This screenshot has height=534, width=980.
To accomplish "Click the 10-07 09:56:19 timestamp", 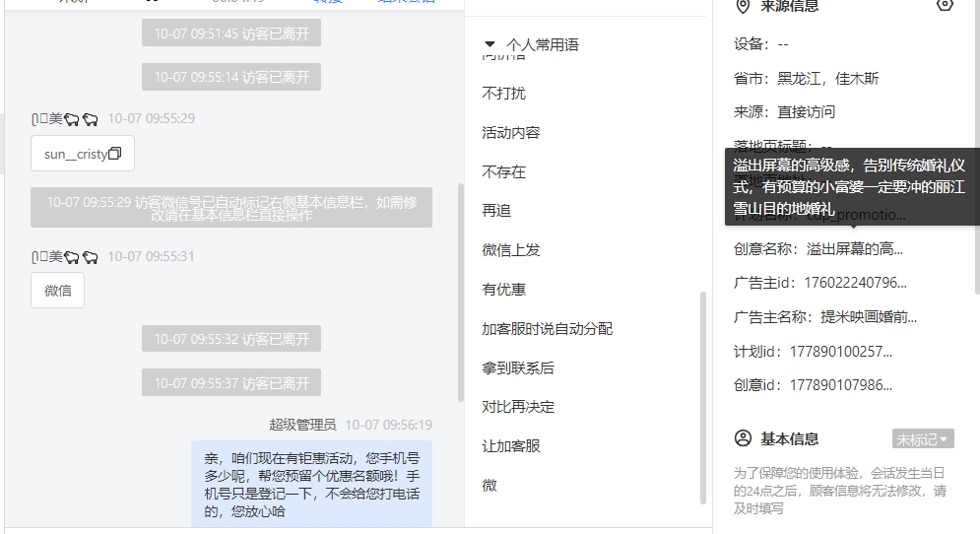I will 389,426.
